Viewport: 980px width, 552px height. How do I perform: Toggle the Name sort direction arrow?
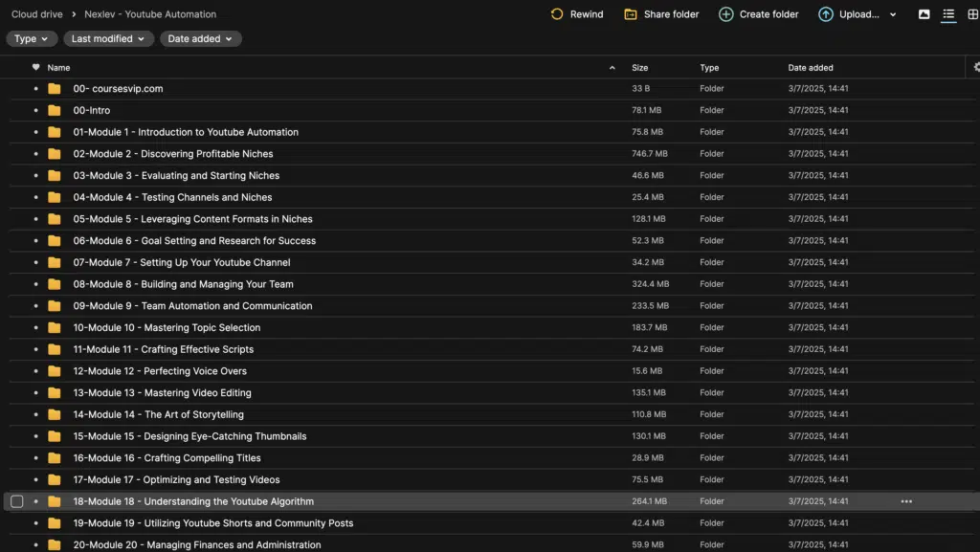tap(612, 67)
